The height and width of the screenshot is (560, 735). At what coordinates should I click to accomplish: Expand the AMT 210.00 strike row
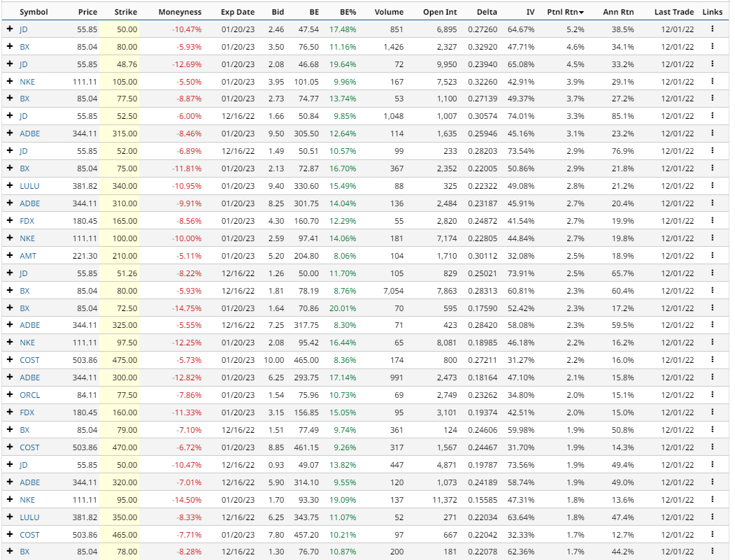[9, 256]
